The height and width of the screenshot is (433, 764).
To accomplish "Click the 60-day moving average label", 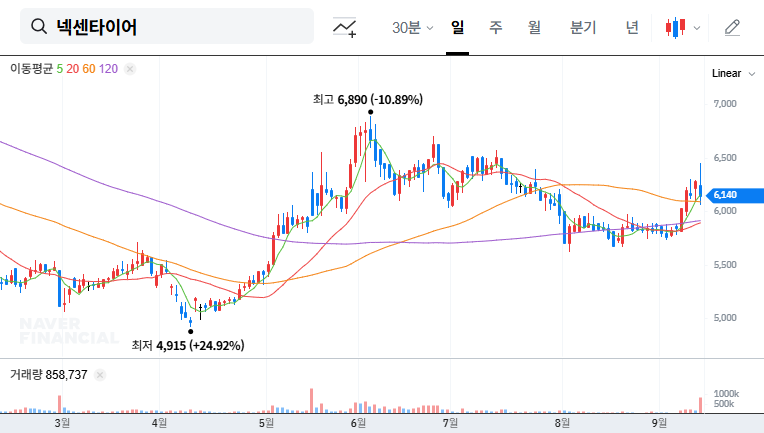I will tap(89, 69).
